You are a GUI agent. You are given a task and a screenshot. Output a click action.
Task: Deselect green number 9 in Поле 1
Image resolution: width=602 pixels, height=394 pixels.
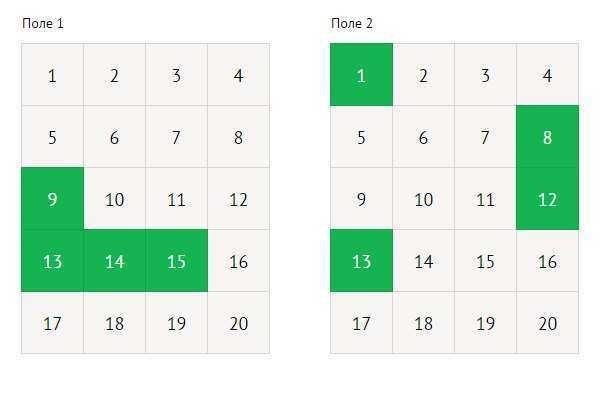[x=52, y=199]
